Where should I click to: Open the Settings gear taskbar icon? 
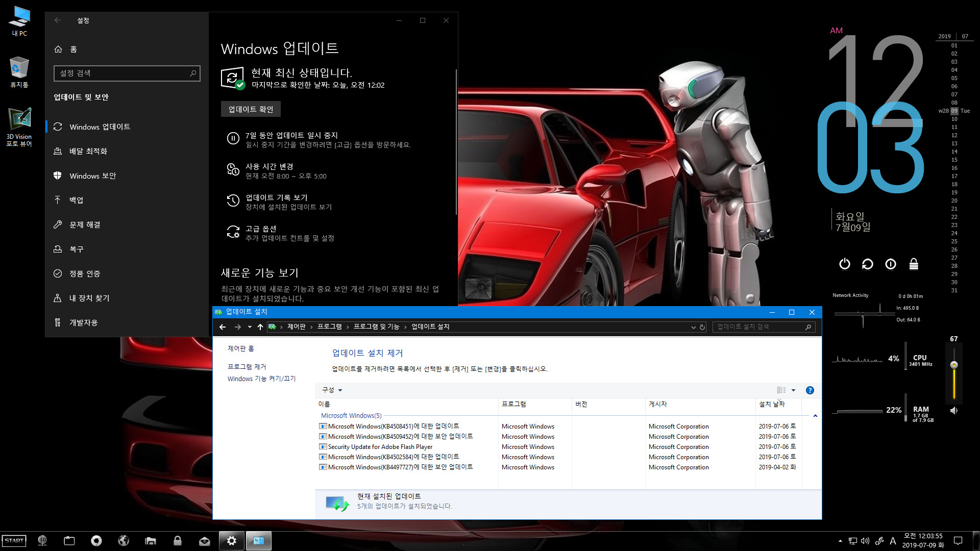click(232, 541)
